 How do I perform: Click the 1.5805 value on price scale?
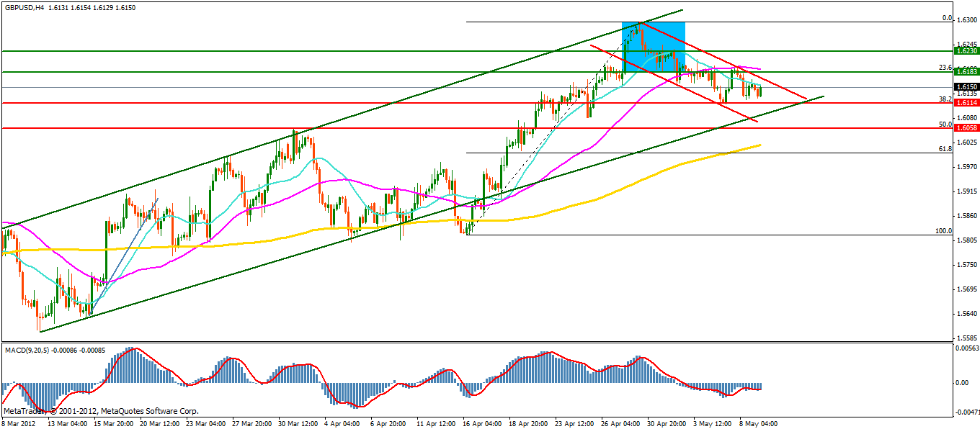point(966,240)
